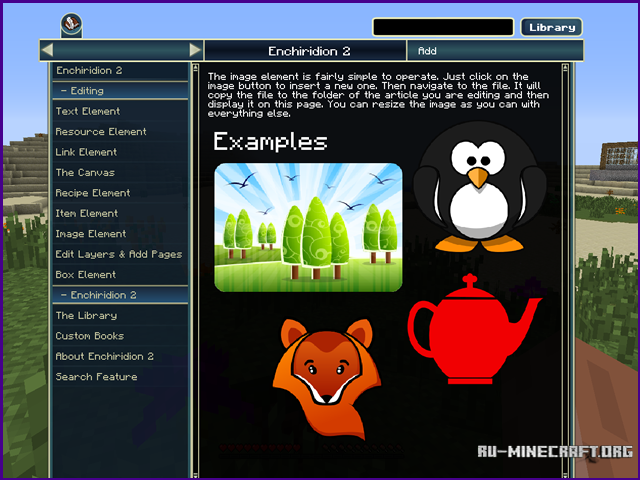Viewport: 640px width, 480px height.
Task: Open Resource Element article
Action: tap(120, 131)
